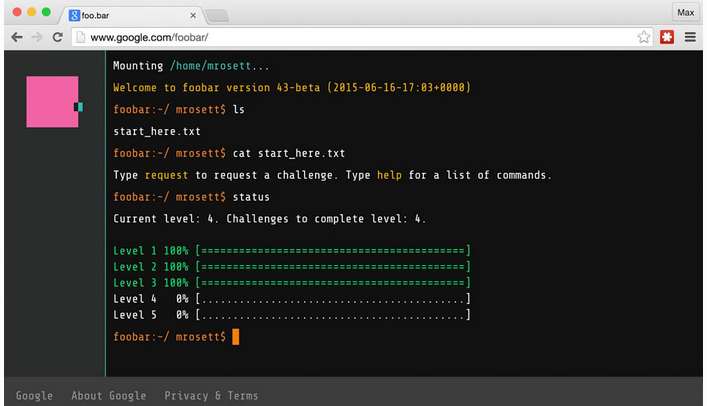Open a new tab
The height and width of the screenshot is (406, 707).
pyautogui.click(x=217, y=15)
